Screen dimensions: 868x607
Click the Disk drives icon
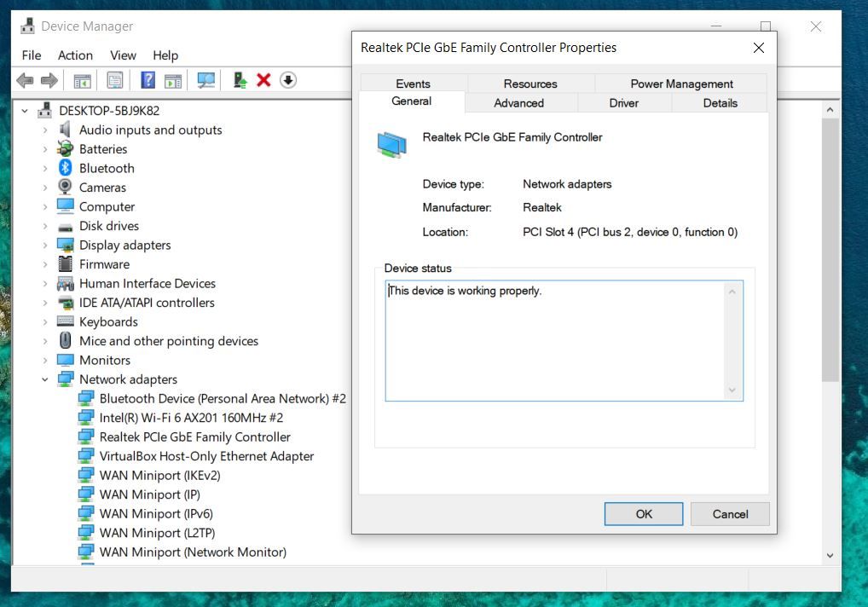[x=66, y=227]
